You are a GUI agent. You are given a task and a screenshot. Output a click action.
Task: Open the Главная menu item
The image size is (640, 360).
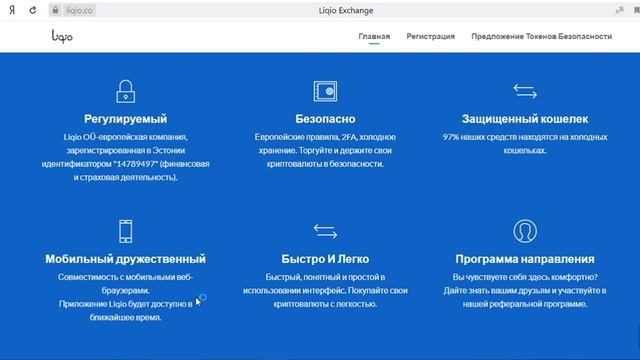374,36
